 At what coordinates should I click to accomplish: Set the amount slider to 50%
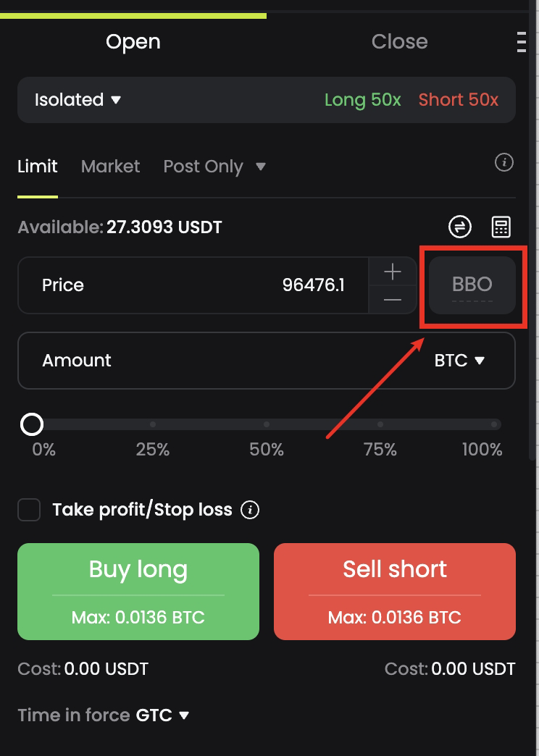pyautogui.click(x=267, y=424)
